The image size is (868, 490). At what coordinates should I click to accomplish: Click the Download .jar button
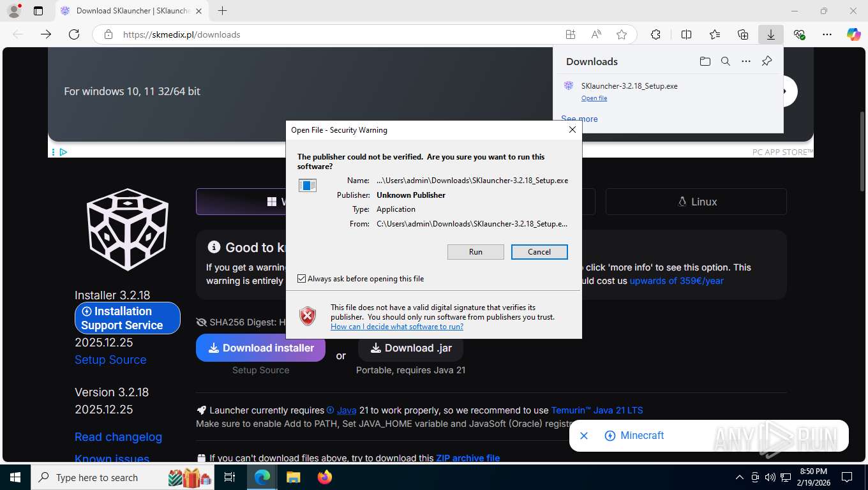coord(411,348)
